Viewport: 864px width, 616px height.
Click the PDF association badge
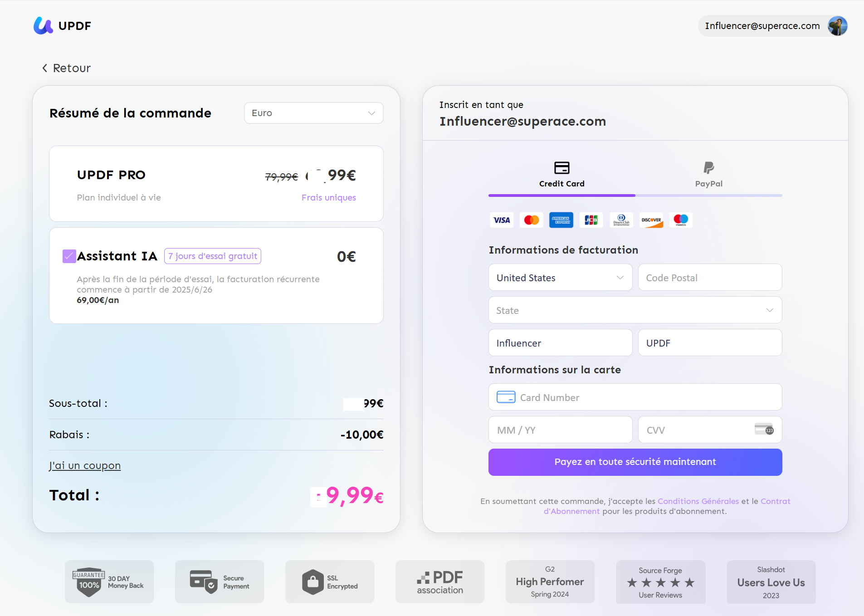click(x=440, y=582)
